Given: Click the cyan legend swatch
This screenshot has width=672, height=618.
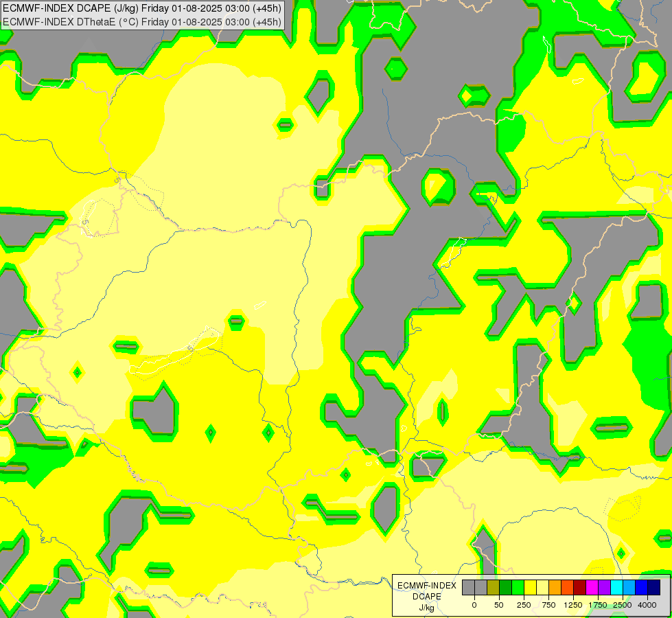Looking at the screenshot, I should 617,587.
